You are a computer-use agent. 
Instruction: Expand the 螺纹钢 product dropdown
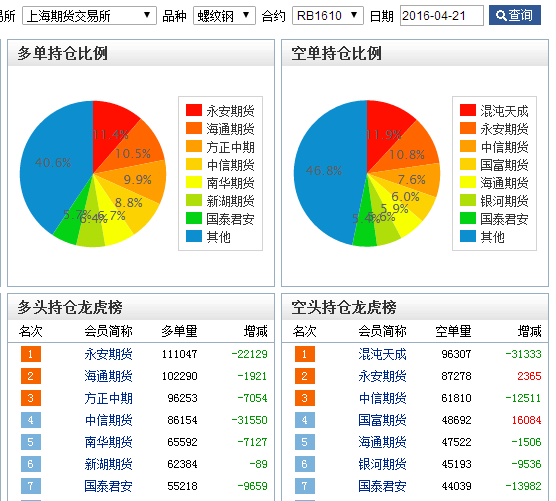[x=224, y=16]
